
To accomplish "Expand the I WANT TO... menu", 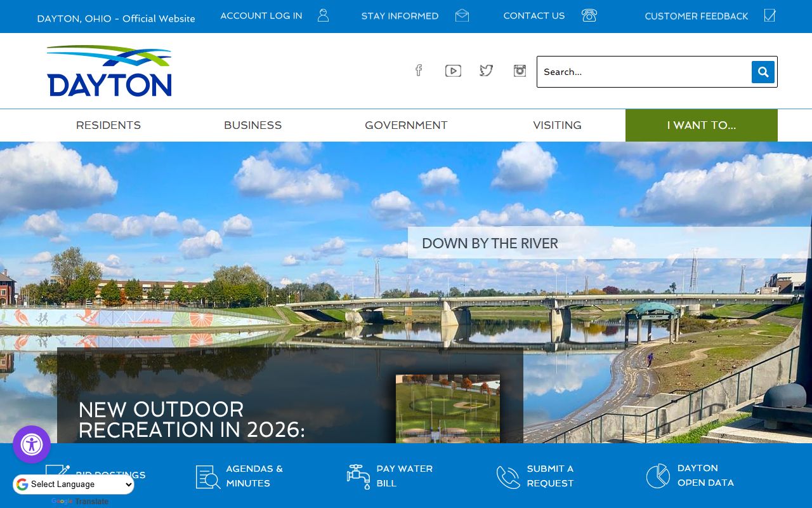I will (x=701, y=125).
